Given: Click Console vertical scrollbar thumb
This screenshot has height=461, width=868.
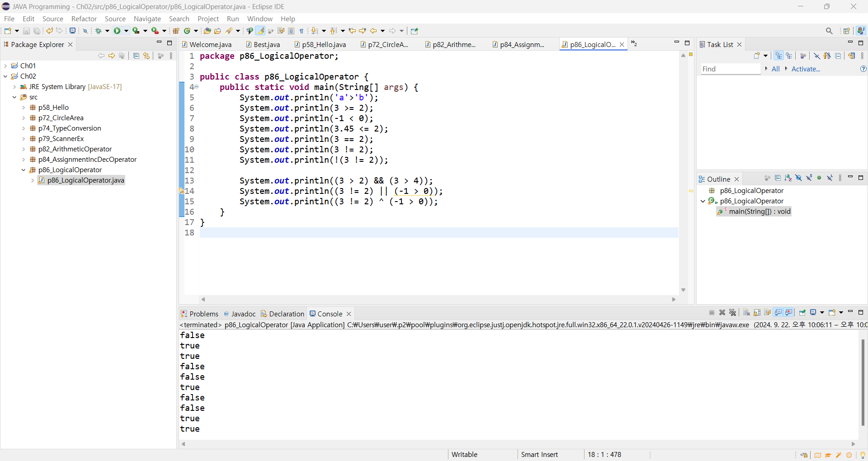Looking at the screenshot, I should pos(863,382).
